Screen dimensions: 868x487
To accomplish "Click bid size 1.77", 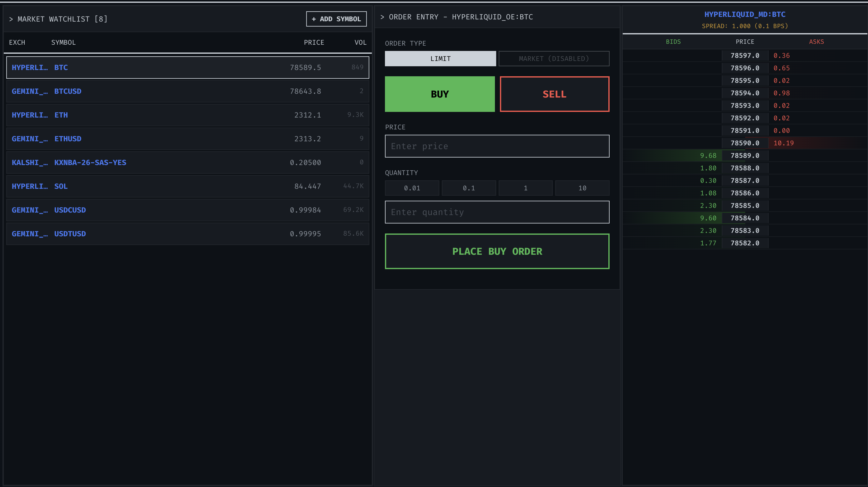I will click(708, 243).
